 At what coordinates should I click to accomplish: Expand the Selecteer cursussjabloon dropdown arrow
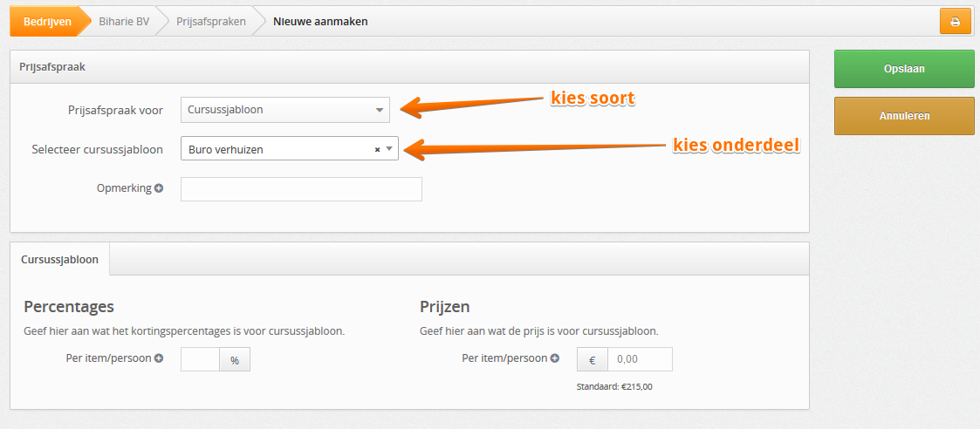coord(388,148)
